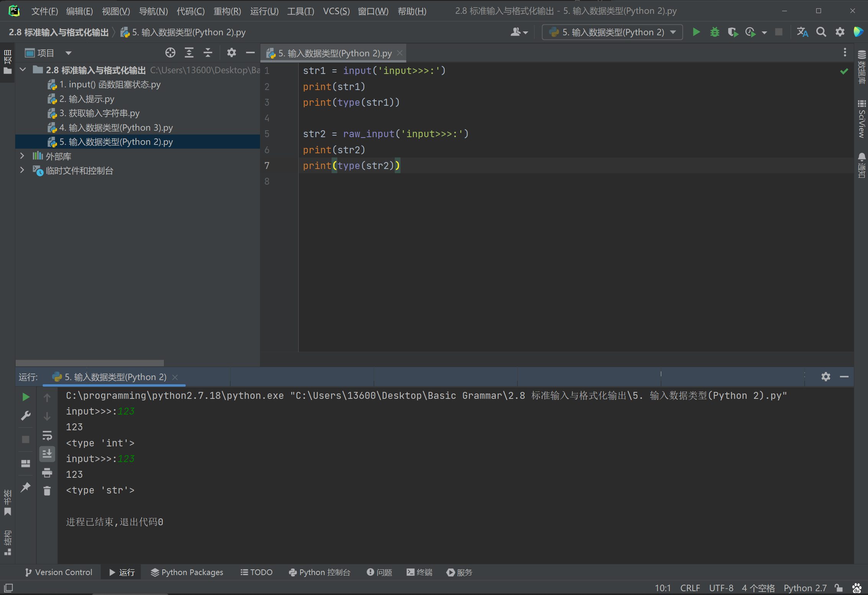This screenshot has height=595, width=868.
Task: Open Run panel settings gear
Action: pyautogui.click(x=825, y=377)
